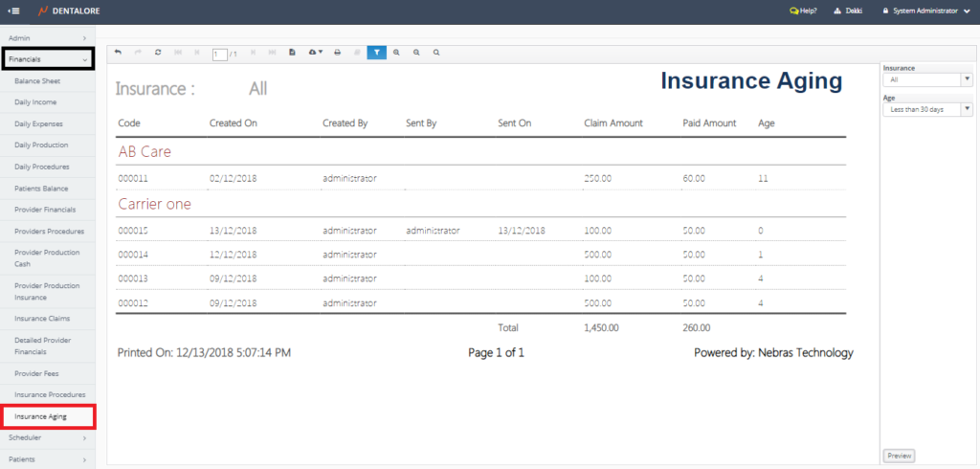Screen dimensions: 980x469
Task: Click the zoom in magnifier icon
Action: tap(396, 53)
